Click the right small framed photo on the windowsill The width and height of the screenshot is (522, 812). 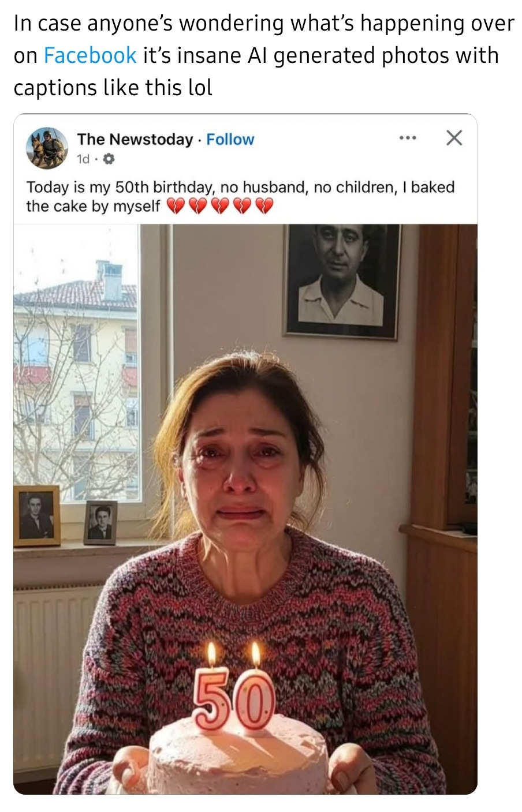(100, 522)
